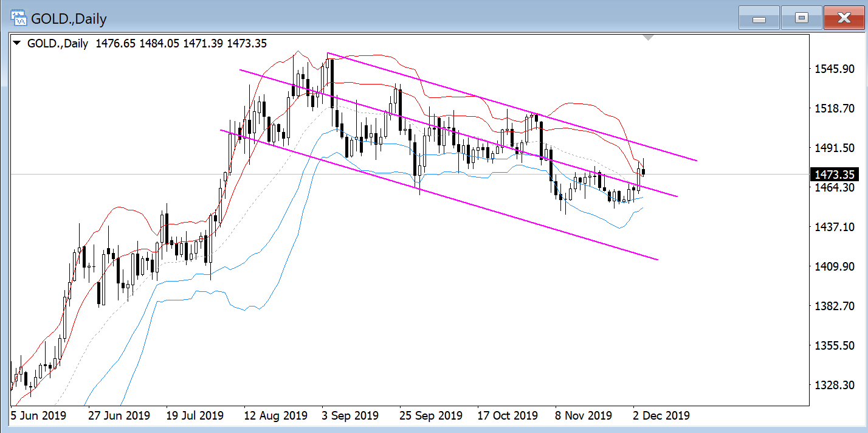Click the gray chart shift triangle marker

pos(649,38)
